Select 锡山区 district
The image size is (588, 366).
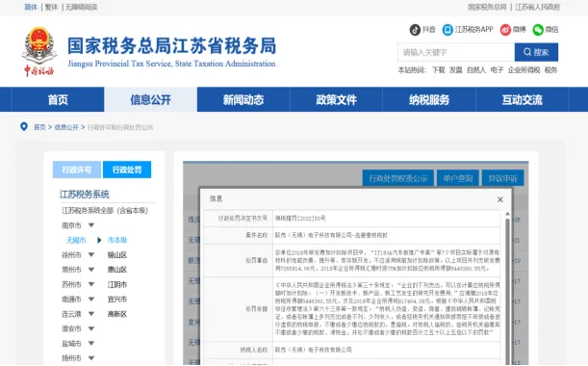tap(117, 255)
